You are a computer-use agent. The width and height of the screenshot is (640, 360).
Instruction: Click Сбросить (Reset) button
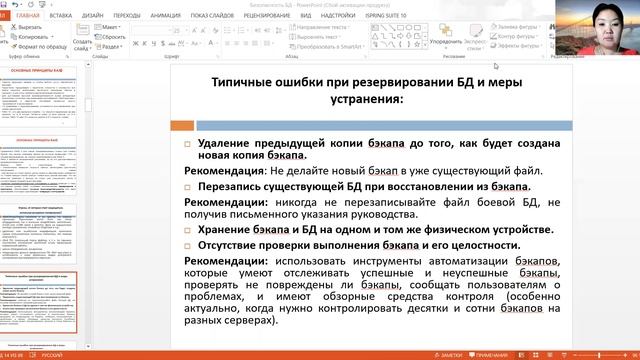pos(110,37)
